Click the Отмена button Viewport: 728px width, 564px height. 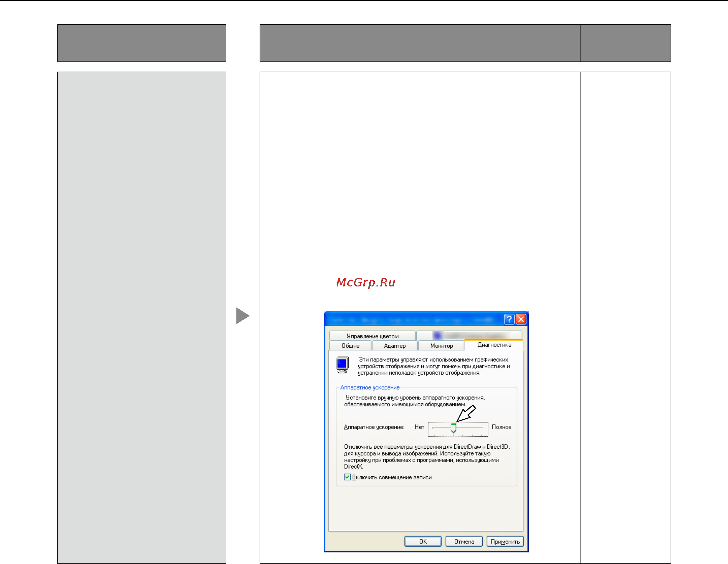click(464, 541)
